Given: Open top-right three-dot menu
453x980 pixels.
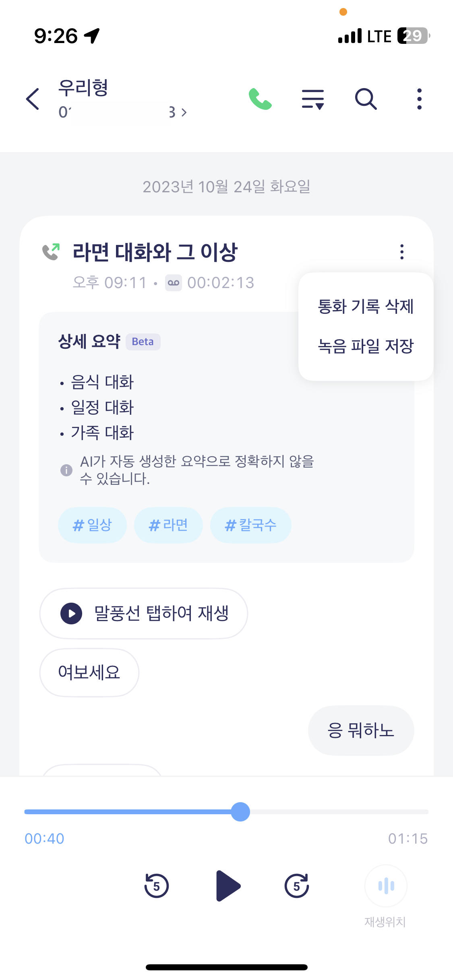Looking at the screenshot, I should point(419,99).
